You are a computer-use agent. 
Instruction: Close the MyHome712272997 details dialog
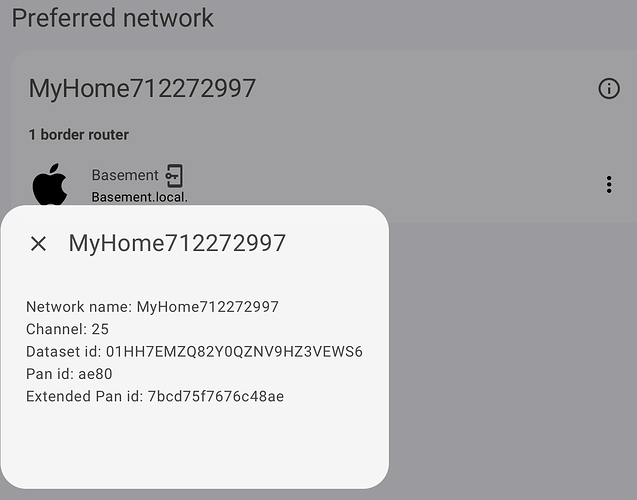pos(38,243)
